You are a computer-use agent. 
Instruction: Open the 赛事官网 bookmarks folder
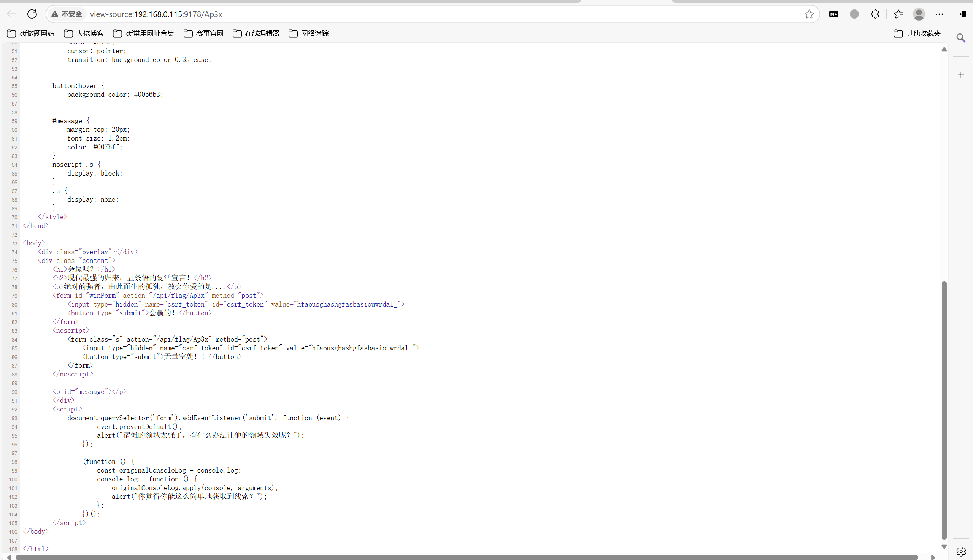click(203, 33)
